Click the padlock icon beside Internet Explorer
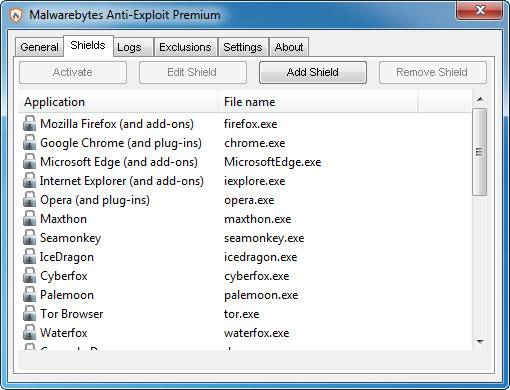Viewport: 510px width, 390px height. 29,181
